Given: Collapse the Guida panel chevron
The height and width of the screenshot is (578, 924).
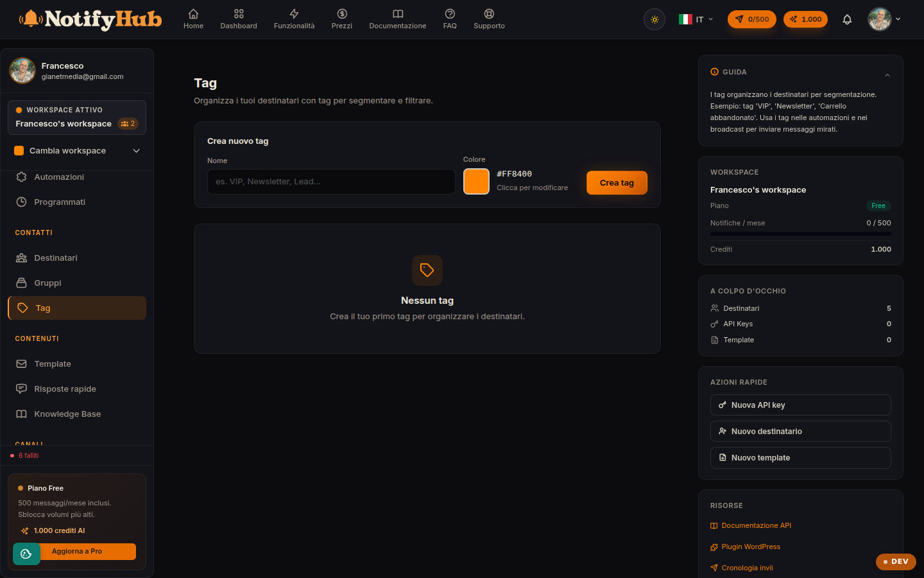Looking at the screenshot, I should [x=887, y=75].
